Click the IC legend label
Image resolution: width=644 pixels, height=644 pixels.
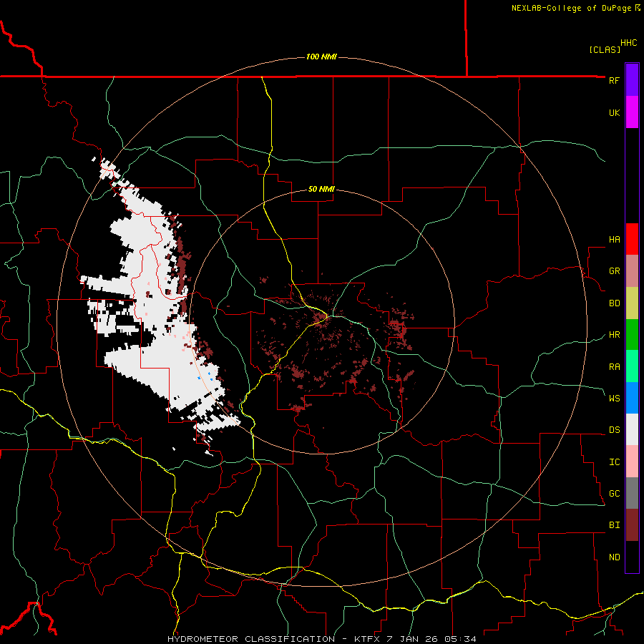click(614, 462)
